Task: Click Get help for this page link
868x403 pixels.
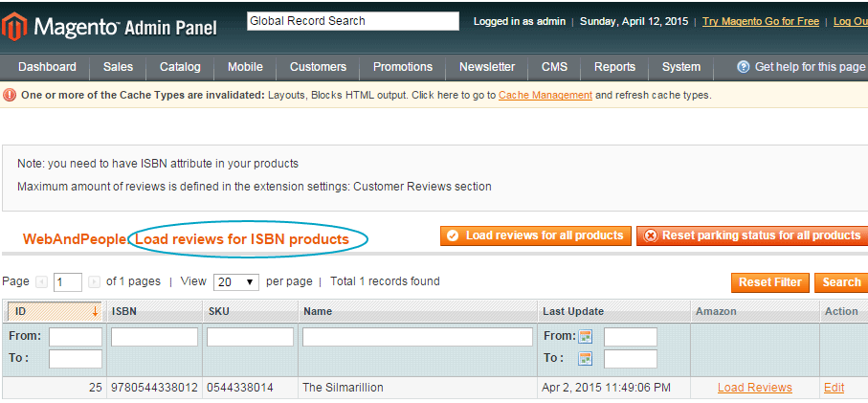Action: (810, 67)
